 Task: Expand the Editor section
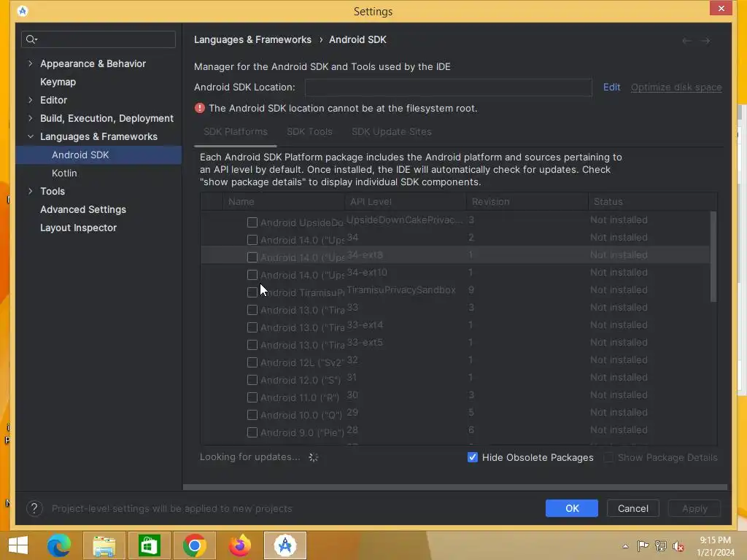(31, 100)
